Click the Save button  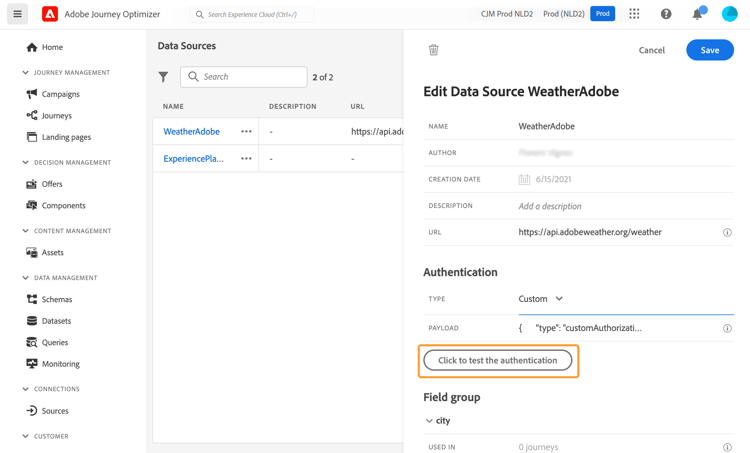709,50
